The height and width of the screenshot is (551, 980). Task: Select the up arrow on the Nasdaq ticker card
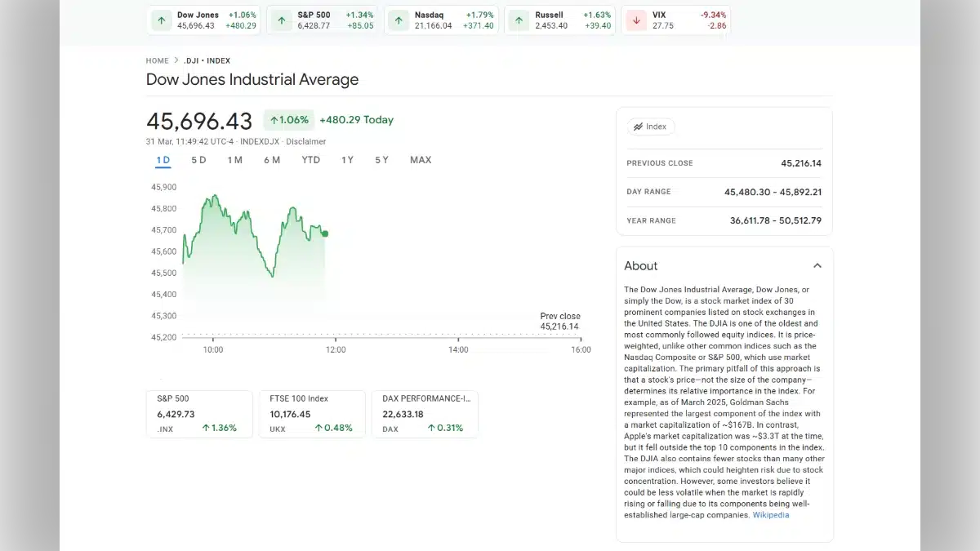pos(399,20)
